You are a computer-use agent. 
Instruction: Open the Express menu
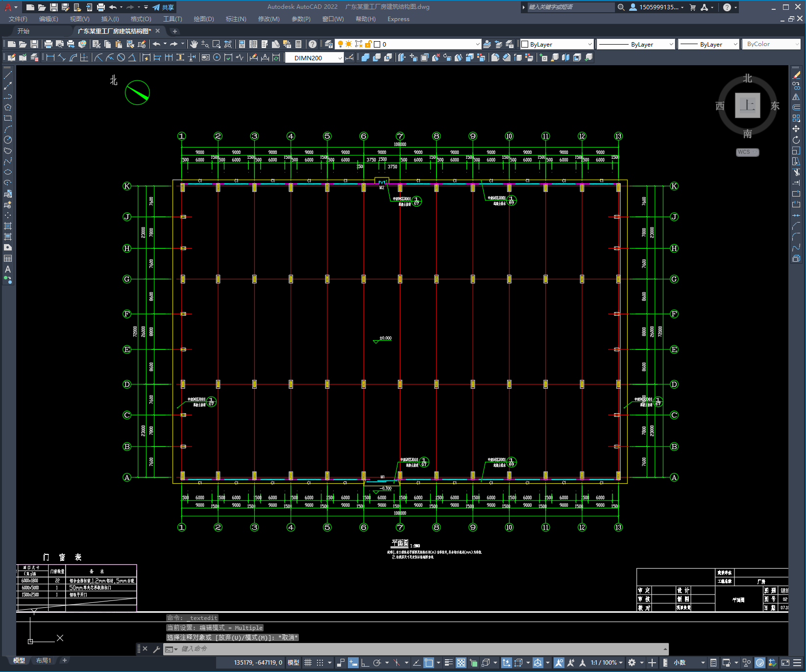[398, 19]
